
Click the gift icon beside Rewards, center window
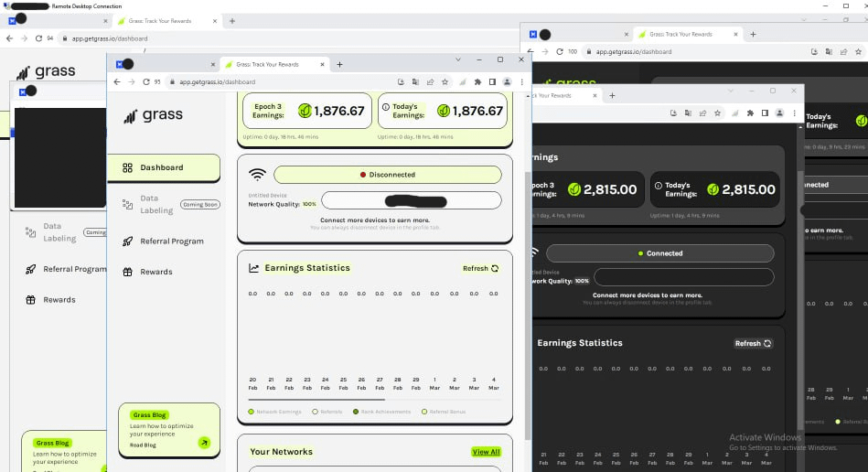127,272
